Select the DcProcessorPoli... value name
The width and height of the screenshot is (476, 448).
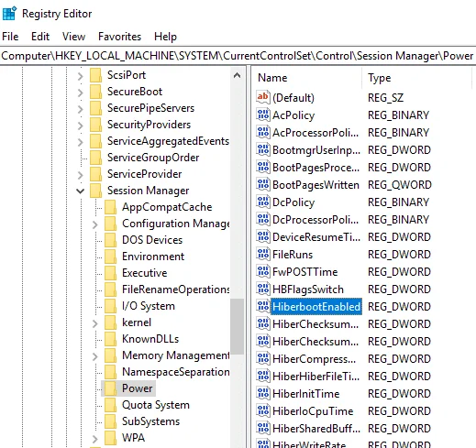315,220
